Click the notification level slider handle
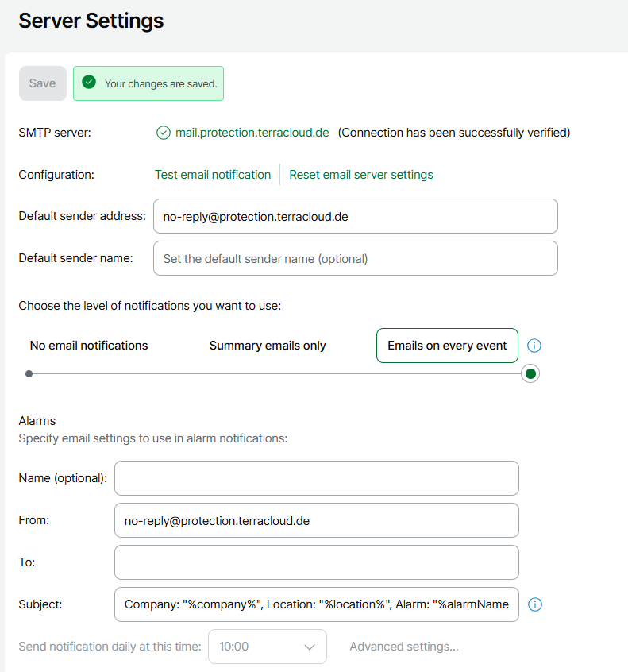This screenshot has width=628, height=672. click(530, 373)
